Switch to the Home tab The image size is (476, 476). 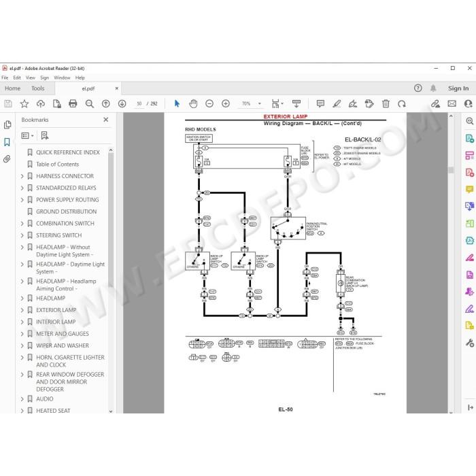tap(12, 88)
